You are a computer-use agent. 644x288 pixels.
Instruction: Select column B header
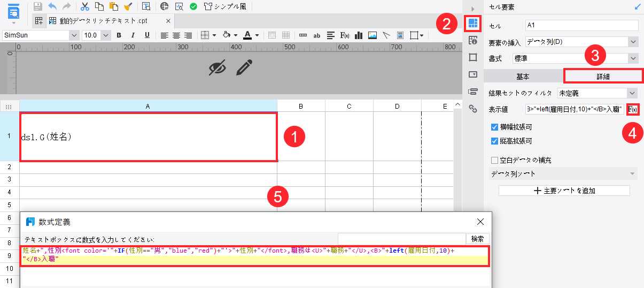[301, 107]
